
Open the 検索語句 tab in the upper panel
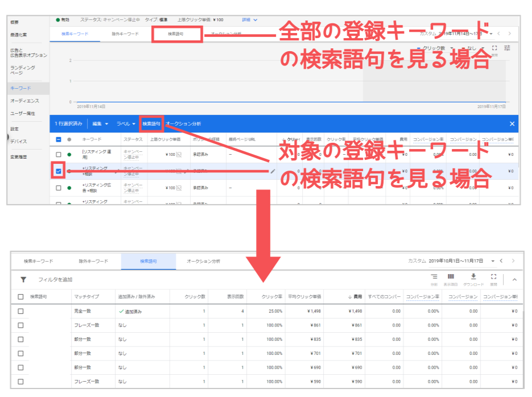176,34
